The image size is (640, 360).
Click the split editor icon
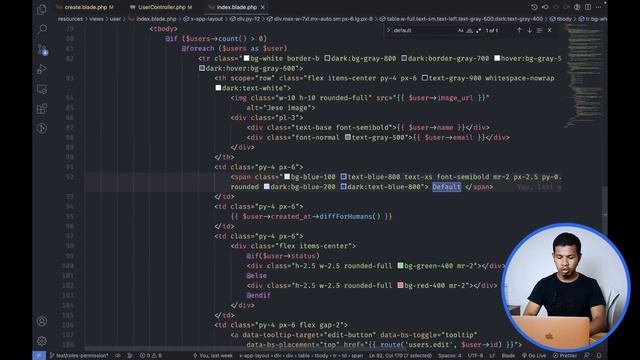(x=588, y=7)
